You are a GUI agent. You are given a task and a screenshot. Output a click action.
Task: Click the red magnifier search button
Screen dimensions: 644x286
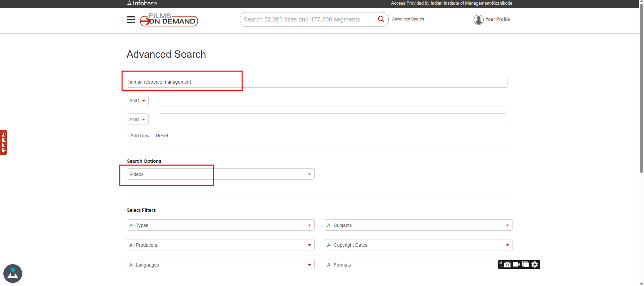tap(381, 19)
